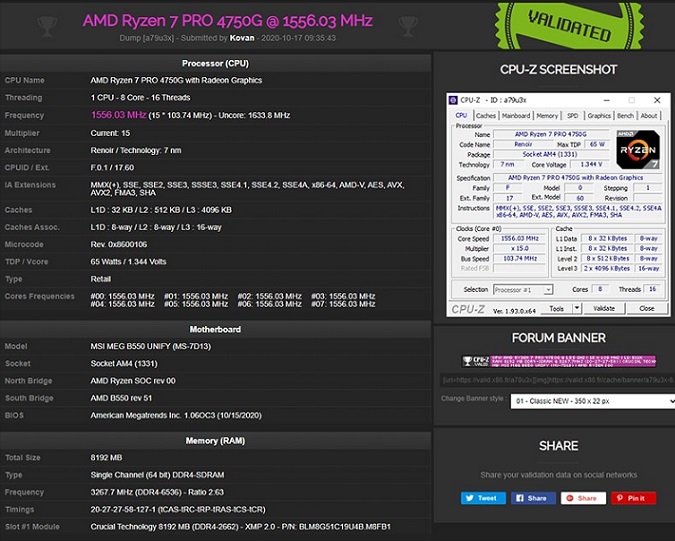Click the red Pin it button
675x541 pixels.
633,498
